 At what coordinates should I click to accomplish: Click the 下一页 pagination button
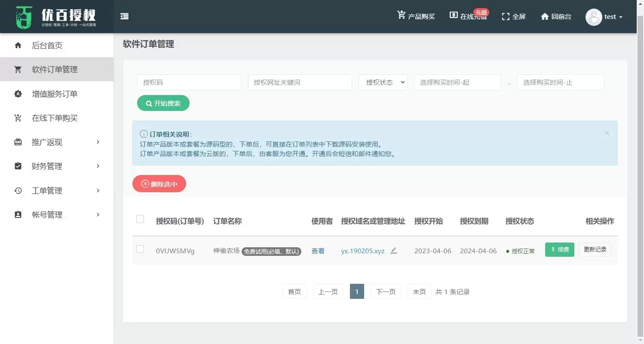point(386,292)
